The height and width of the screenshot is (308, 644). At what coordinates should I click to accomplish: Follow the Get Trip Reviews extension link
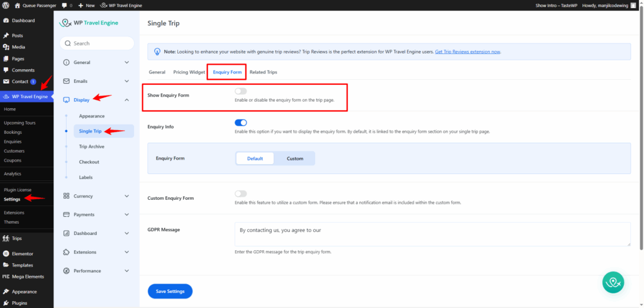tap(467, 52)
